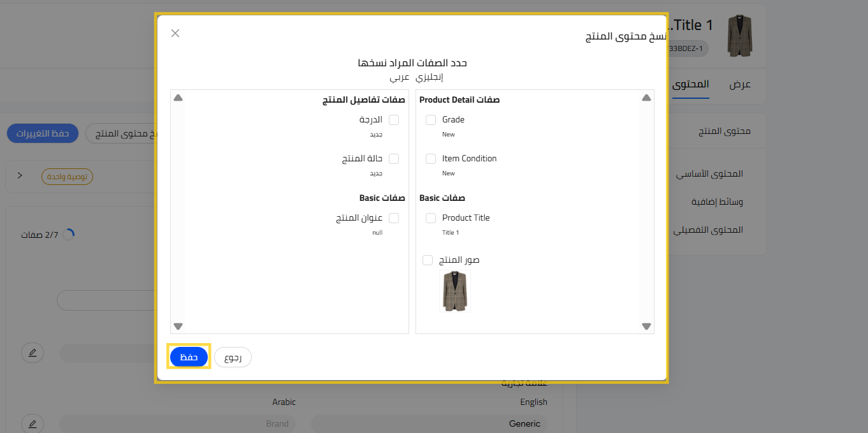Tick the Product Title checkbox
The height and width of the screenshot is (433, 868).
[431, 218]
